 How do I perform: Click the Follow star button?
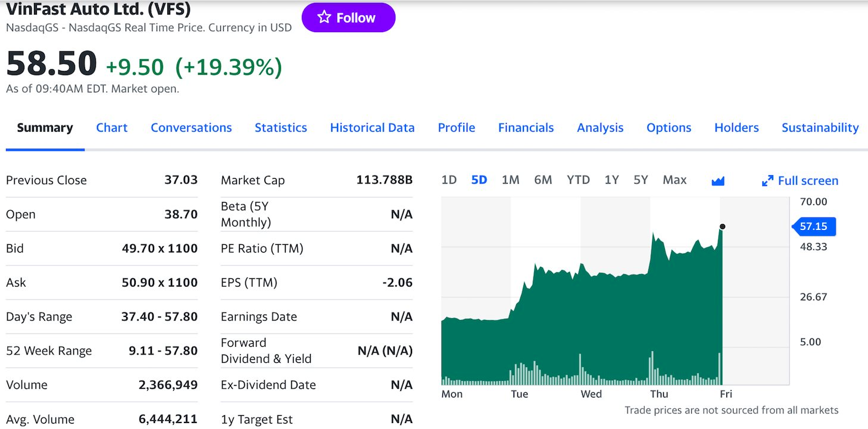pos(348,18)
